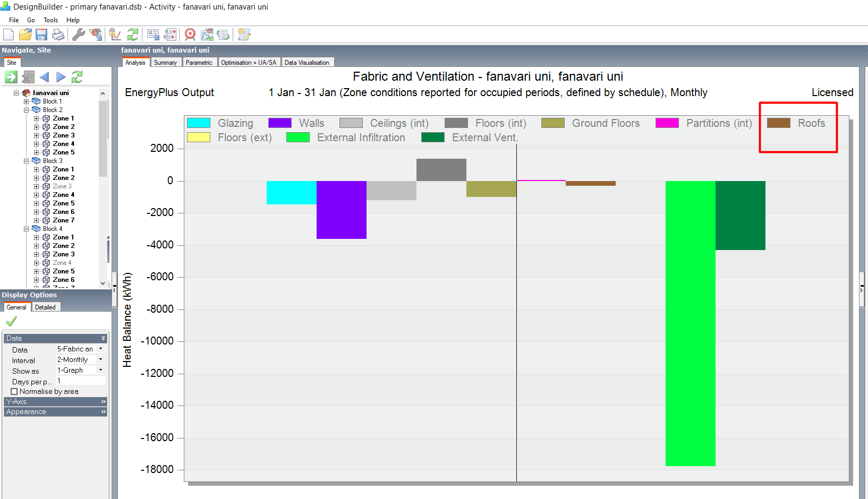Image resolution: width=868 pixels, height=499 pixels.
Task: Click the chart export icon with red e
Action: point(207,35)
